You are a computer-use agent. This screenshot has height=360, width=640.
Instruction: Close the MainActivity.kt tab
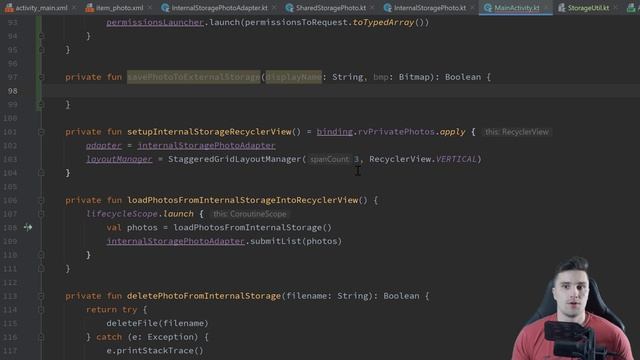[546, 8]
